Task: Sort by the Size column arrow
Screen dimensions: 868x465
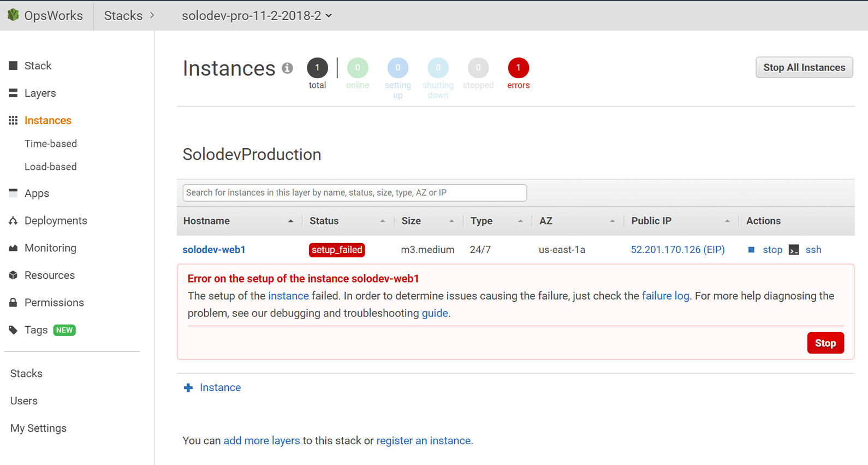Action: pos(451,221)
